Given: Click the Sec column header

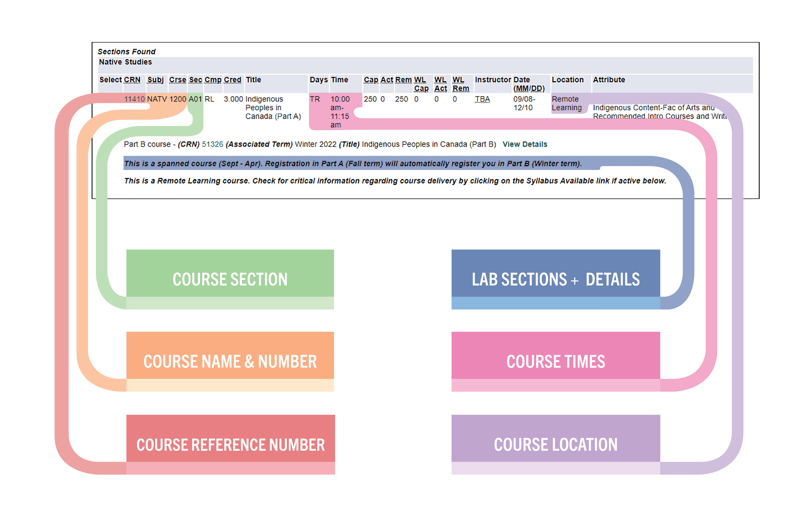Looking at the screenshot, I should [195, 80].
